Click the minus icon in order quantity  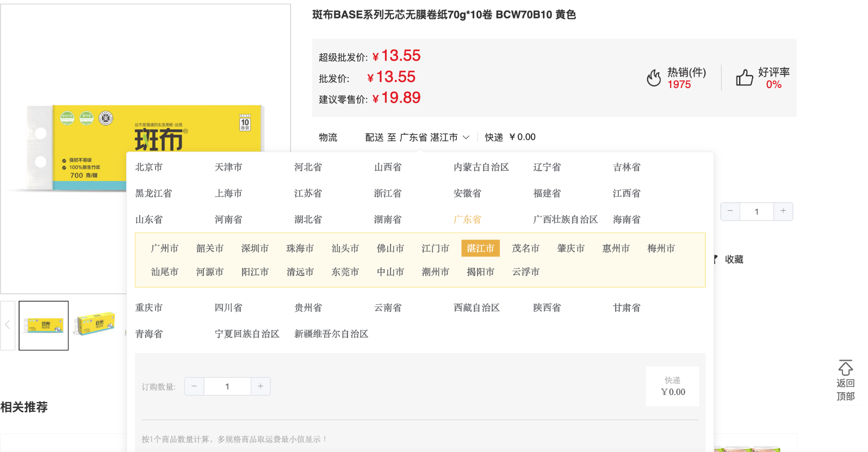(194, 386)
